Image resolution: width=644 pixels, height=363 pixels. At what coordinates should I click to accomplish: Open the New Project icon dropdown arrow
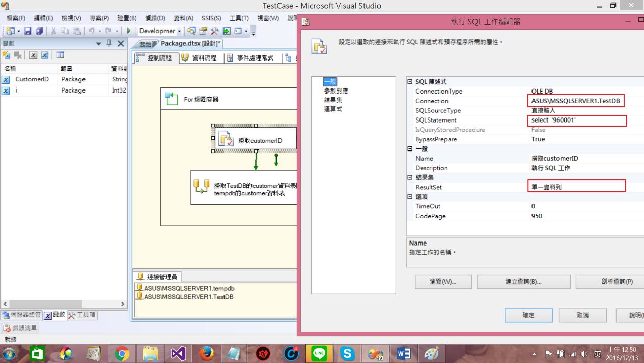pos(19,31)
